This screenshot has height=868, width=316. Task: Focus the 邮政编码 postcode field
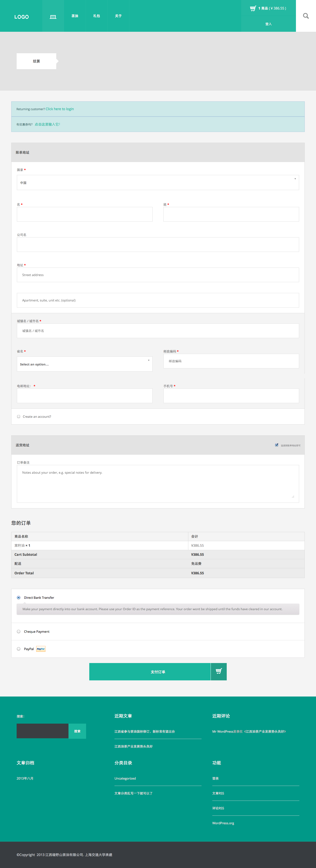231,361
